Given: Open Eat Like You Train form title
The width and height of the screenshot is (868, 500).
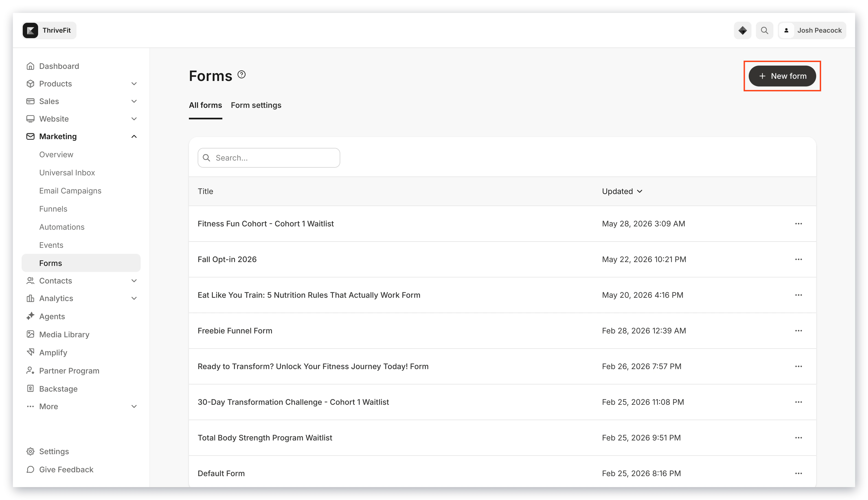Looking at the screenshot, I should (x=309, y=295).
